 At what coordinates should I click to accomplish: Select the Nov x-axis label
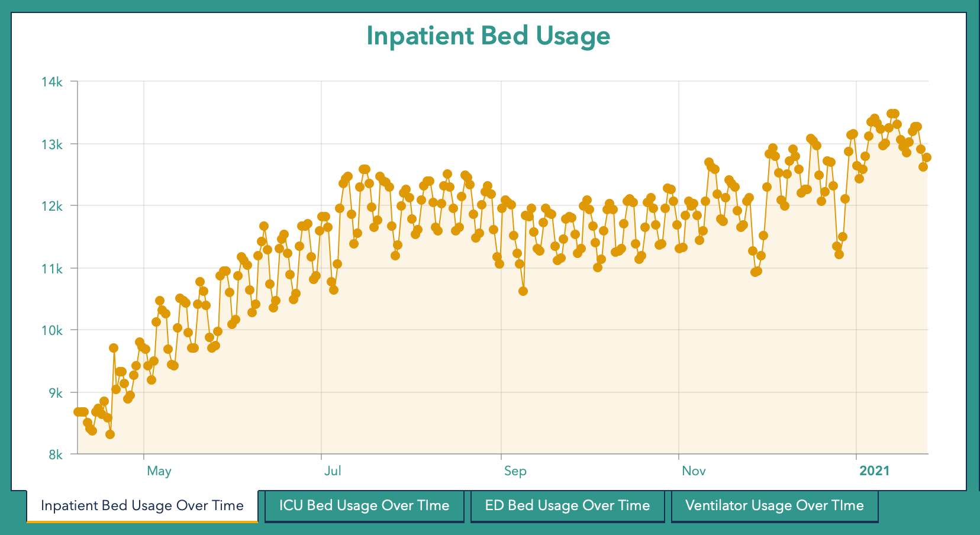pyautogui.click(x=694, y=471)
